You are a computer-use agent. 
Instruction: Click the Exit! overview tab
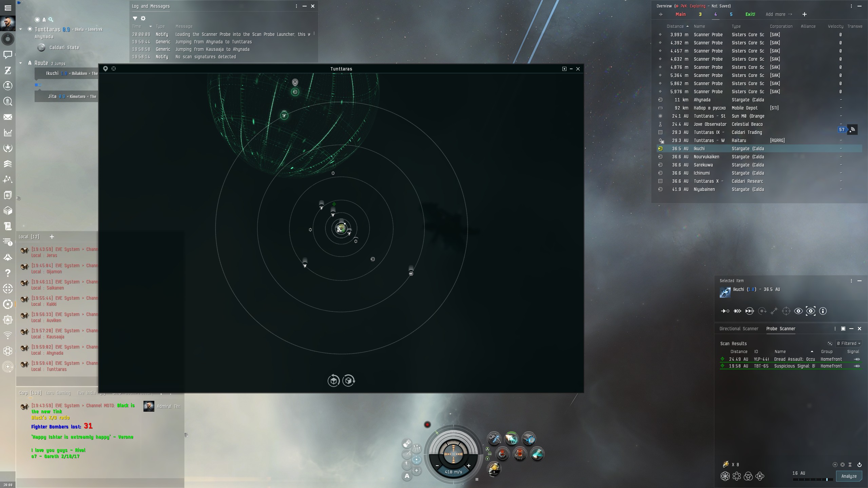coord(750,14)
